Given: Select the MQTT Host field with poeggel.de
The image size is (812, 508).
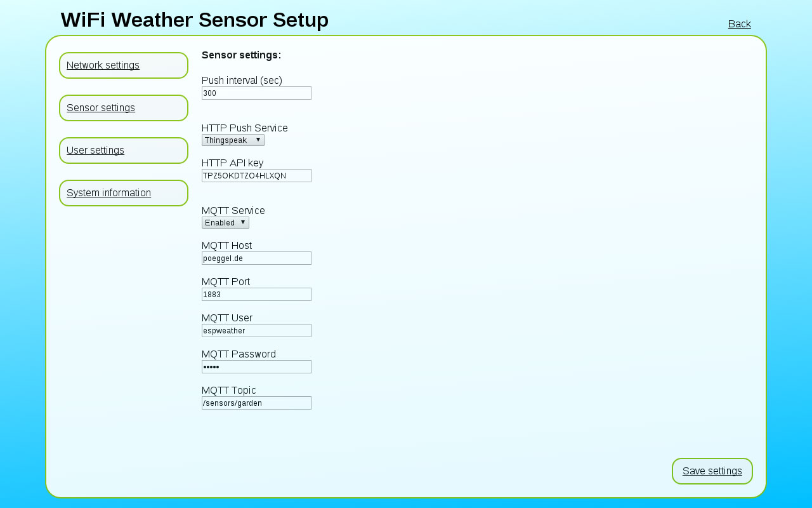Looking at the screenshot, I should [256, 258].
